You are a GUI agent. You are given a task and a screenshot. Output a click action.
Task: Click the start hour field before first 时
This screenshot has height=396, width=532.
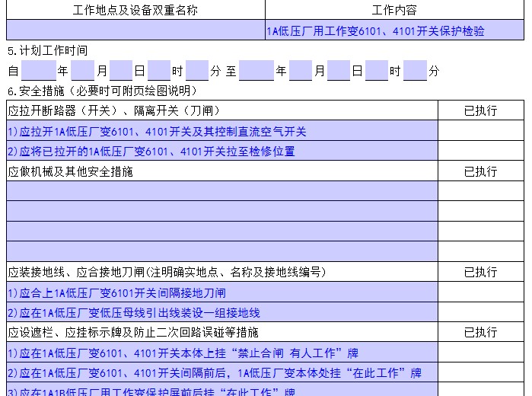(x=159, y=71)
